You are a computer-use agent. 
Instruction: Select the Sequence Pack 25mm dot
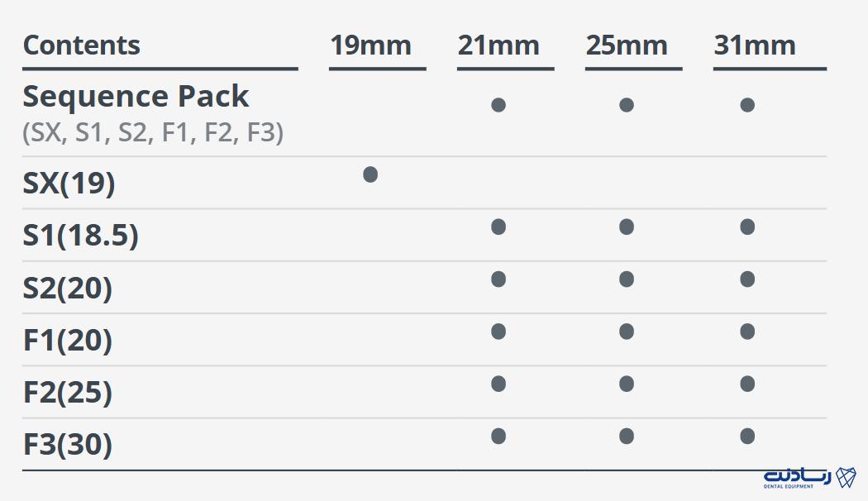pos(626,105)
